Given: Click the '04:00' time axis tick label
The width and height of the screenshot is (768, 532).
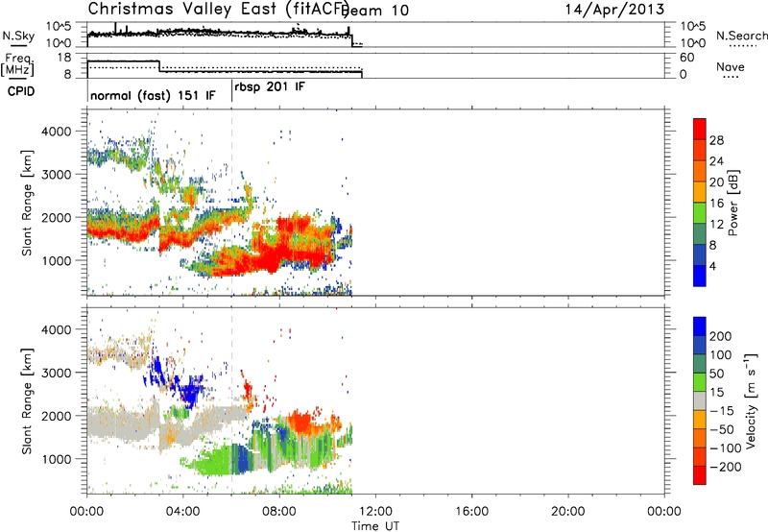Looking at the screenshot, I should coord(182,512).
